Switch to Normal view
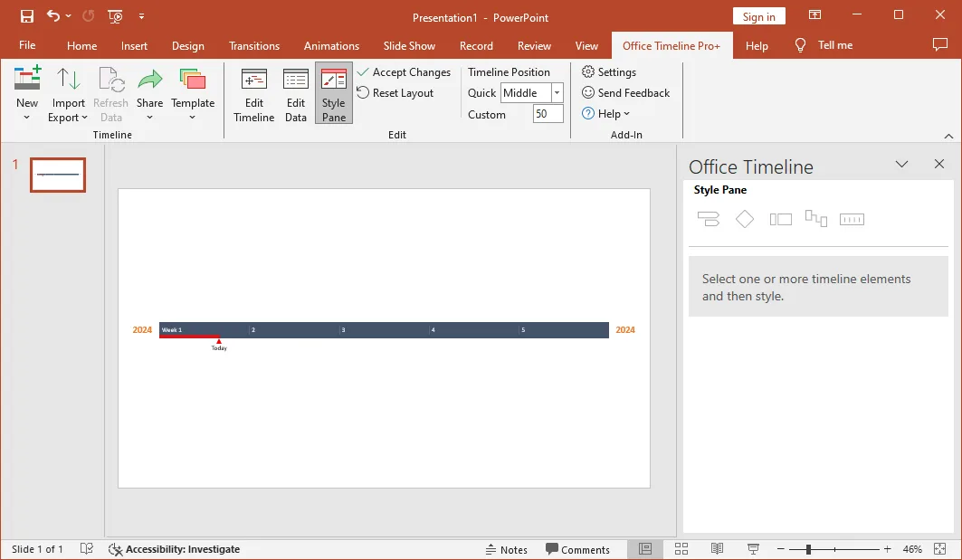This screenshot has width=962, height=560. point(645,549)
